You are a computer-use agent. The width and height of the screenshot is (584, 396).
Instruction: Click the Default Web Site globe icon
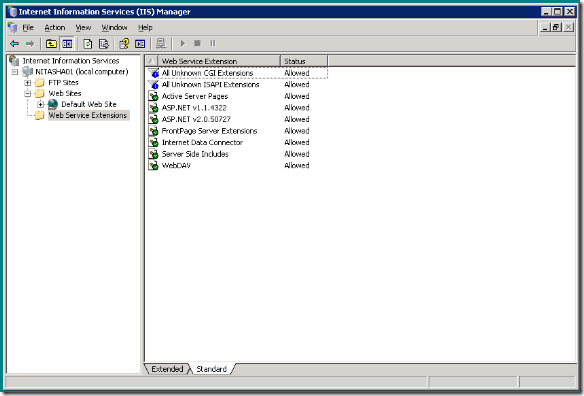pyautogui.click(x=53, y=104)
